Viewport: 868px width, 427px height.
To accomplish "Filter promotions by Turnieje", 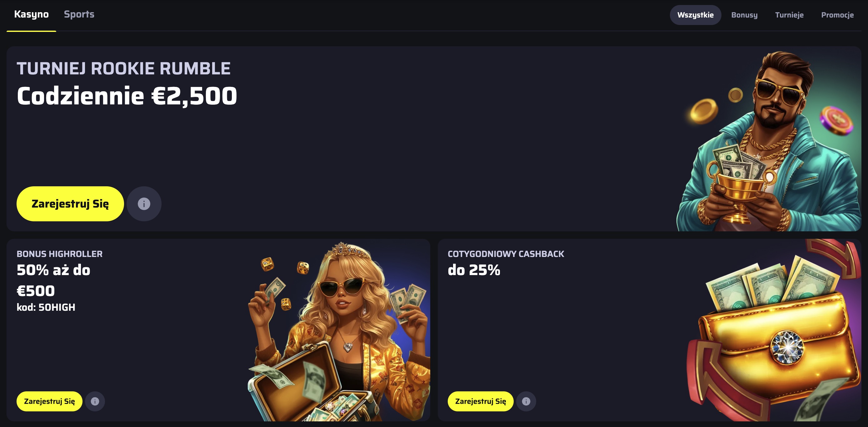I will [789, 15].
